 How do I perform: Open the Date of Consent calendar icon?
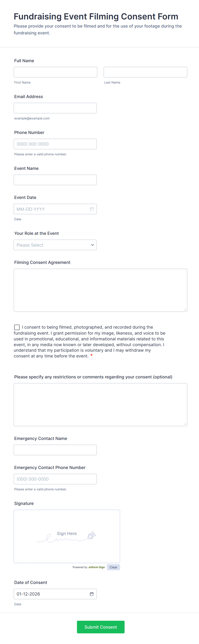click(x=92, y=594)
